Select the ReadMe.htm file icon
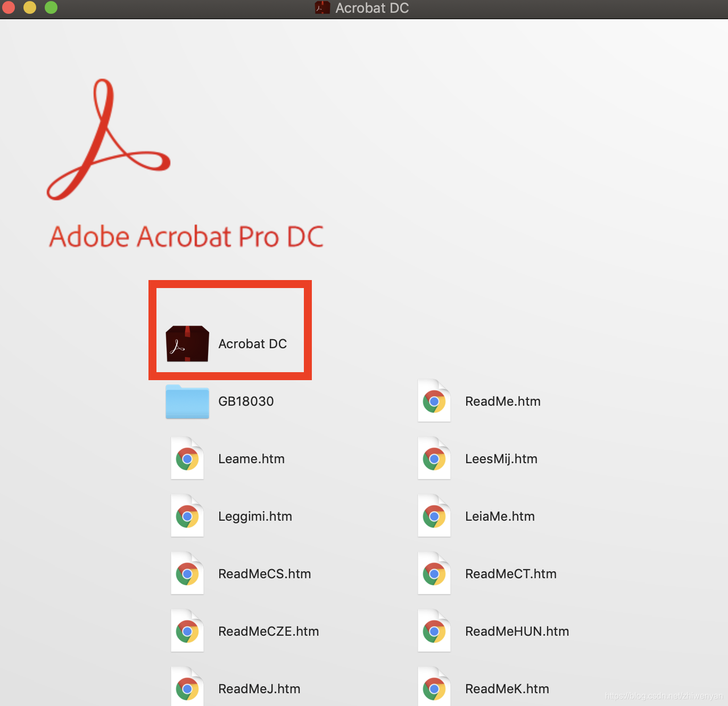728x706 pixels. [x=434, y=401]
